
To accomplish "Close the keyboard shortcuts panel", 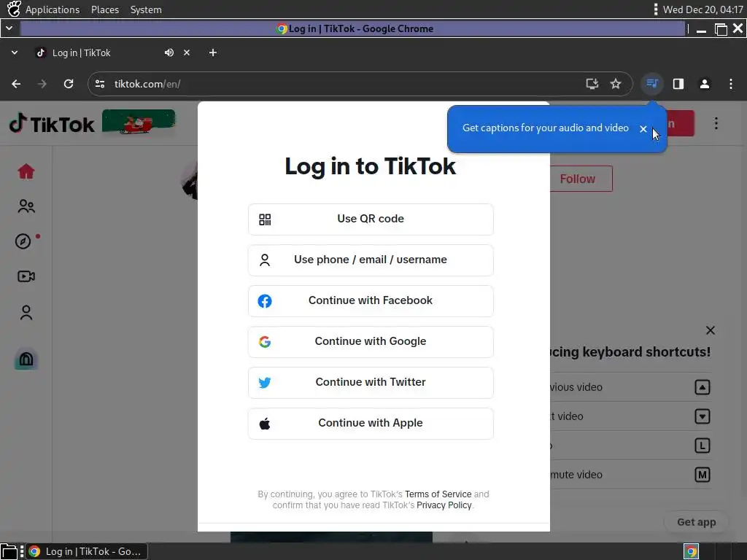I will tap(710, 330).
